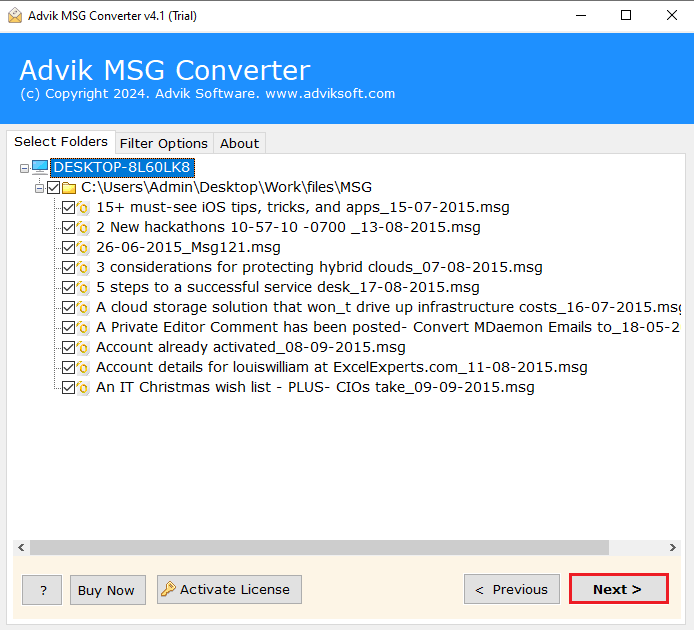Toggle checkbox for 3 considerations for protecting hybrid clouds

click(68, 267)
